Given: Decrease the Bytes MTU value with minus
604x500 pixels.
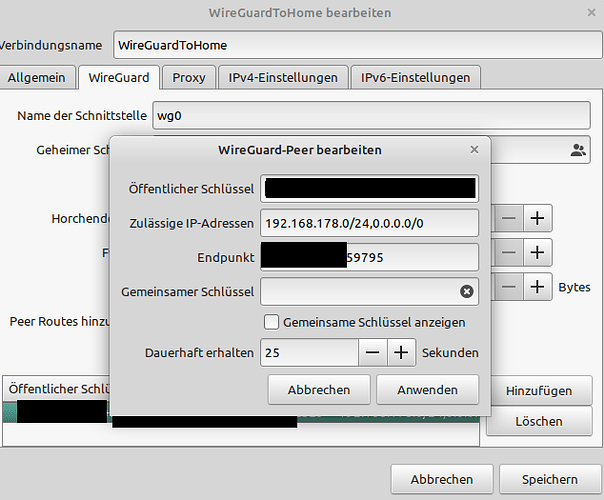Looking at the screenshot, I should point(508,287).
